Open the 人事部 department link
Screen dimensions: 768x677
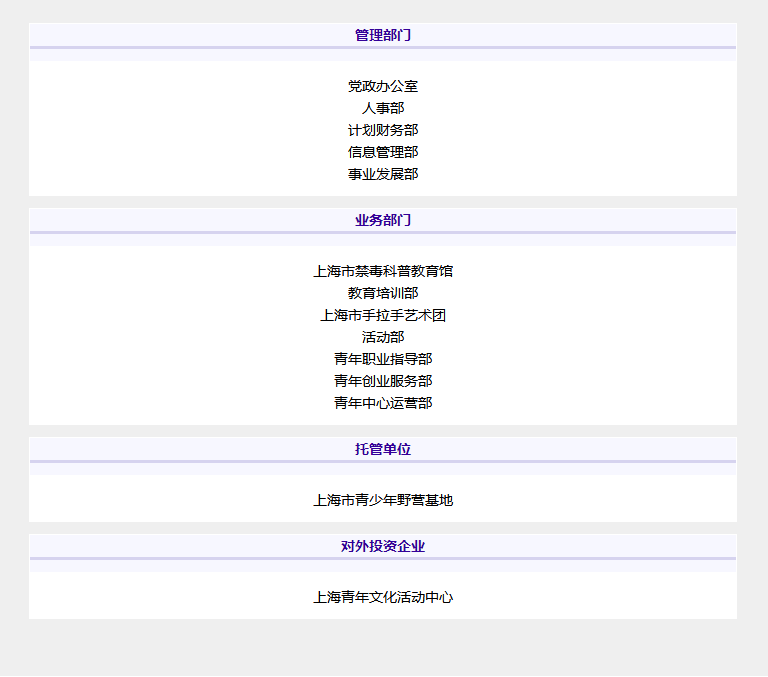coord(383,108)
